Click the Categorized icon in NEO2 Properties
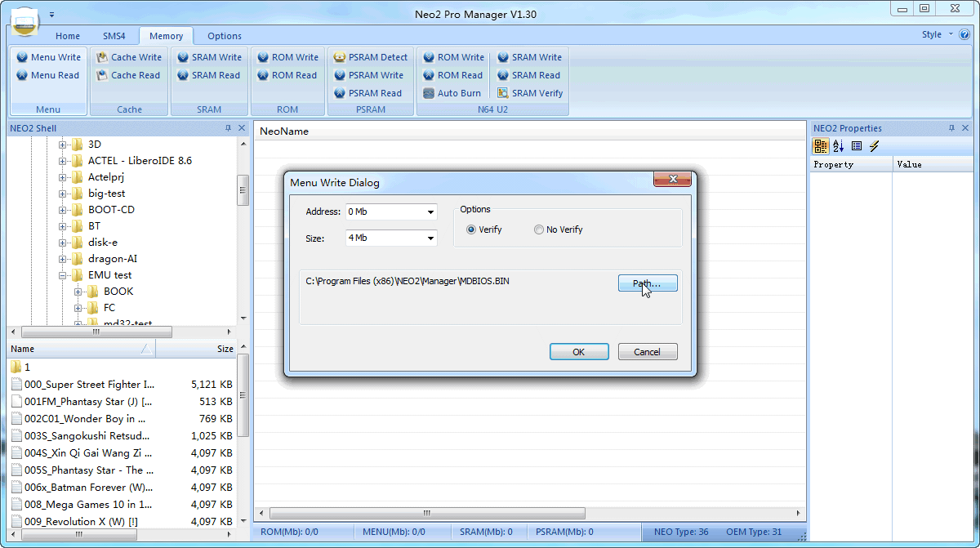Image resolution: width=980 pixels, height=548 pixels. pos(821,146)
